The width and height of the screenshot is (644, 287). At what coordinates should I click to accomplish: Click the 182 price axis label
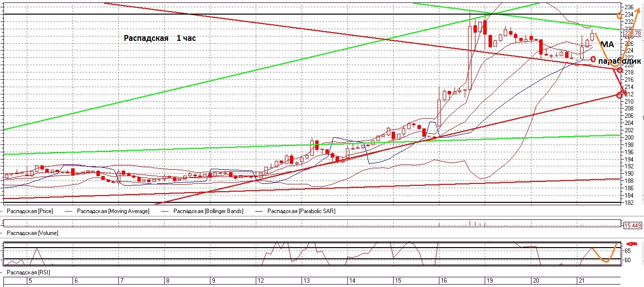(628, 202)
